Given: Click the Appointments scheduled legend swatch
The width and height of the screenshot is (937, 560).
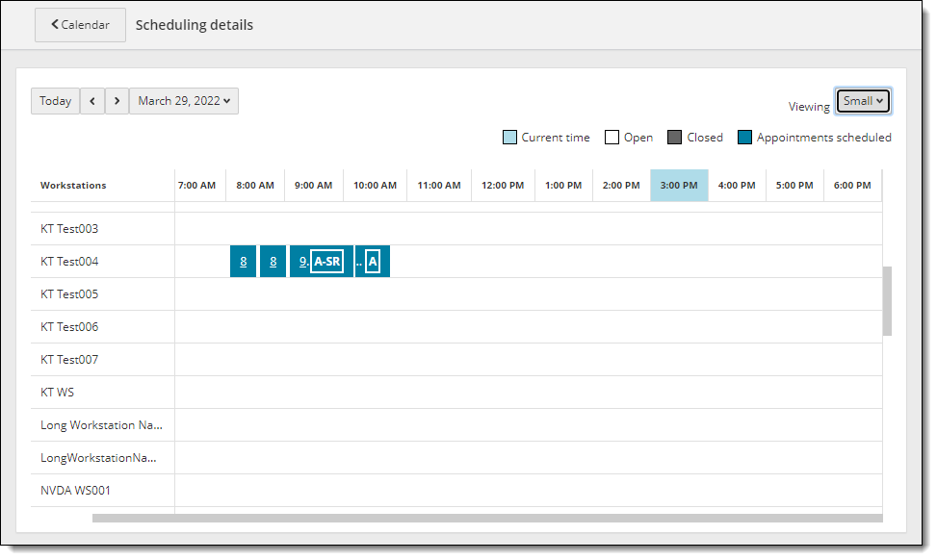Looking at the screenshot, I should point(744,138).
